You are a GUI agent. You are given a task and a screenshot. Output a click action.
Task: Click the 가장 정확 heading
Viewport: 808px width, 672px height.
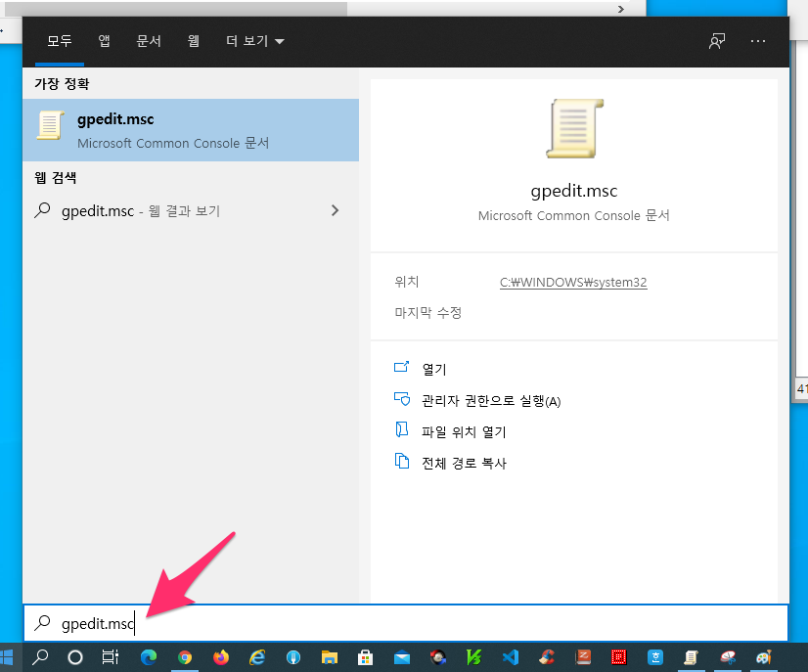tap(62, 83)
